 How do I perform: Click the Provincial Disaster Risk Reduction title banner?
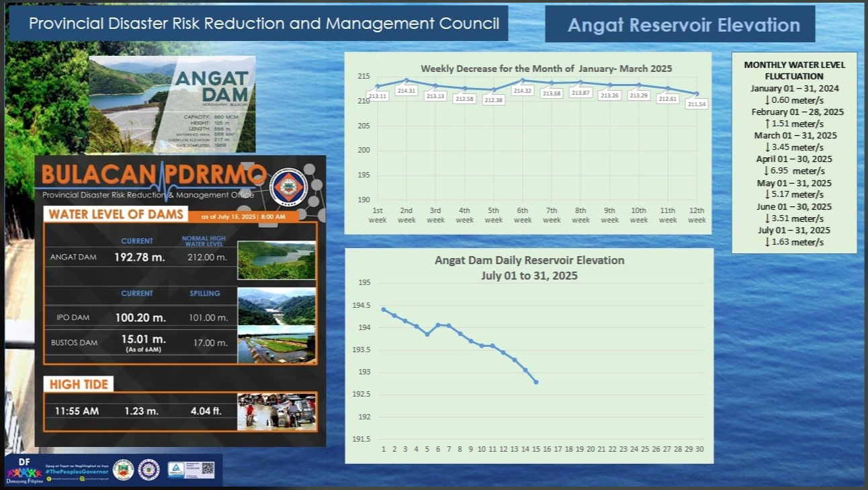(259, 24)
